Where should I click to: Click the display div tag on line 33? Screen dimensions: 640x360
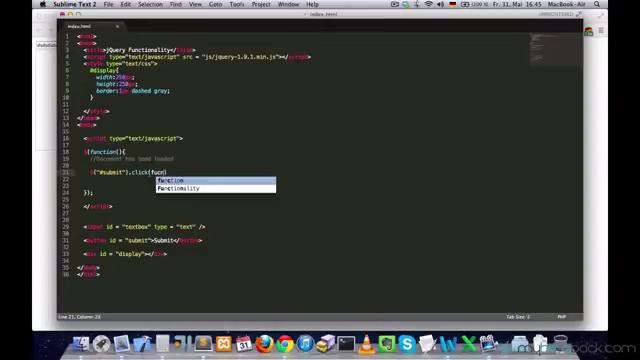pyautogui.click(x=125, y=254)
